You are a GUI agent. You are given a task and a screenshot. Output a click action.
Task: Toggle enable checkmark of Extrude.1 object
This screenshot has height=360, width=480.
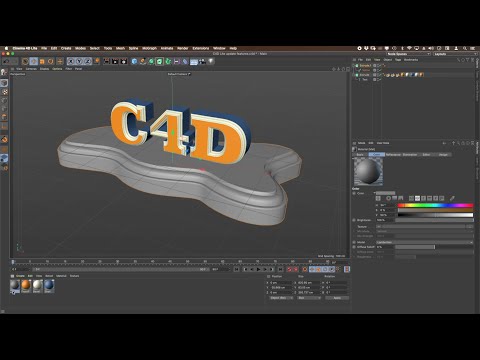pyautogui.click(x=379, y=66)
